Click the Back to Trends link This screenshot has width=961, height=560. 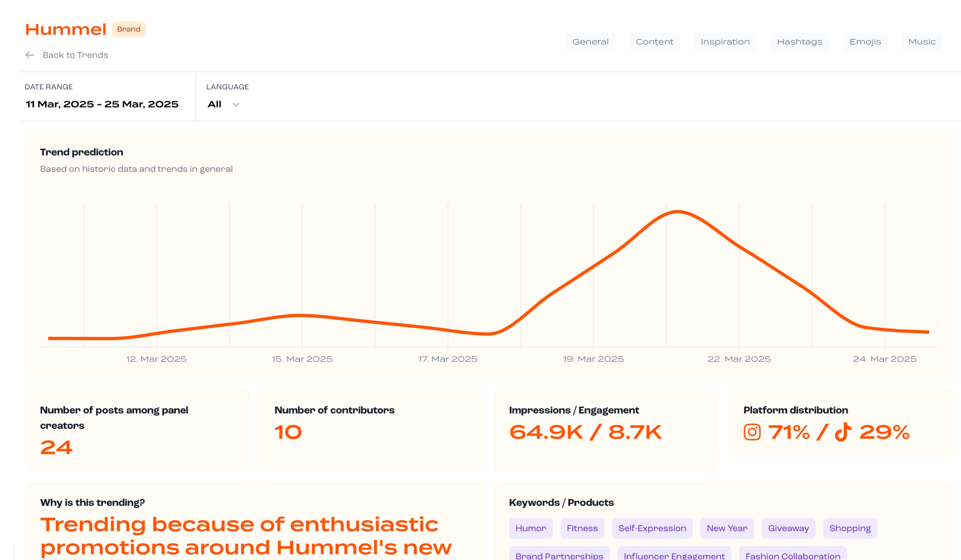tap(75, 55)
